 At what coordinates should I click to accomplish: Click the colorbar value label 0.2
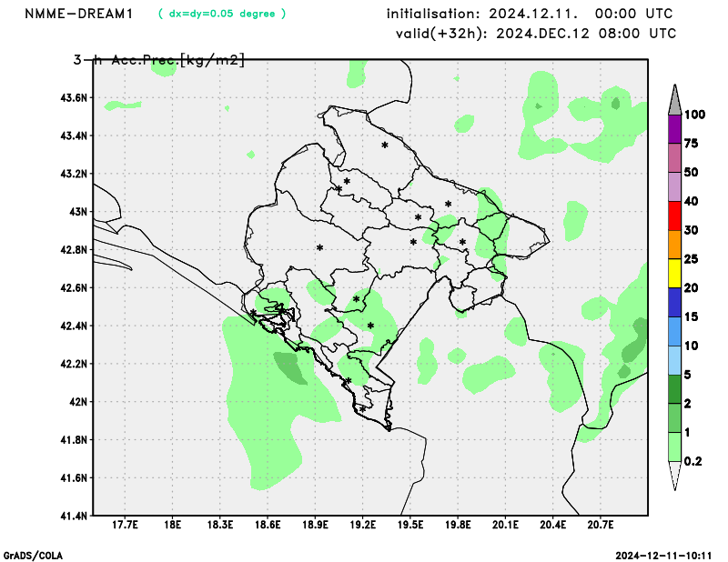(x=693, y=461)
